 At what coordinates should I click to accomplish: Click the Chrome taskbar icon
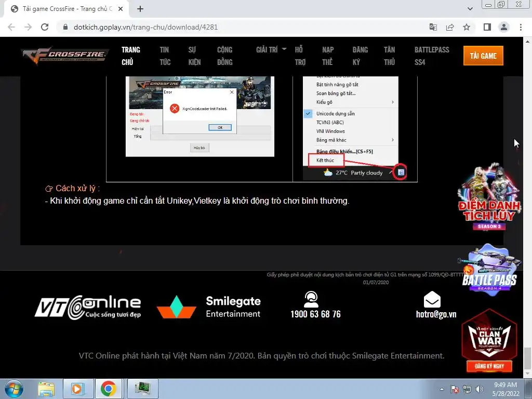pos(108,389)
